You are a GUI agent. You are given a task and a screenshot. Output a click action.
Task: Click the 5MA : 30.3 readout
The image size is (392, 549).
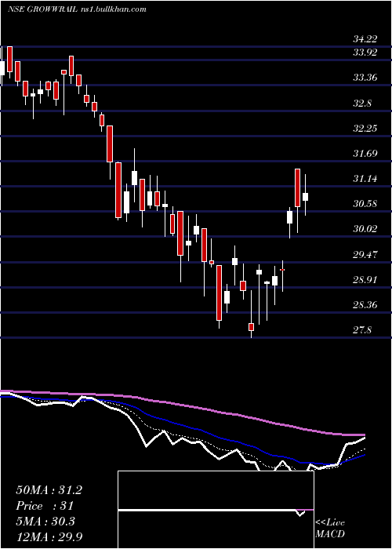(x=45, y=522)
